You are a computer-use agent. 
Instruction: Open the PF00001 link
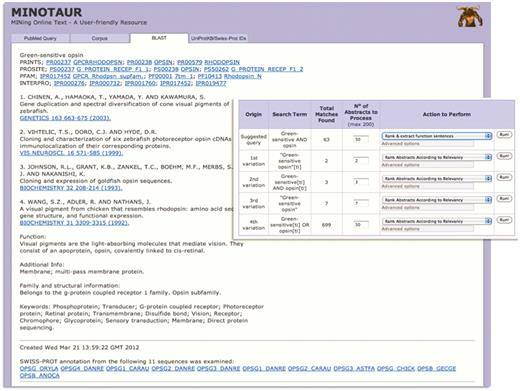click(x=159, y=76)
